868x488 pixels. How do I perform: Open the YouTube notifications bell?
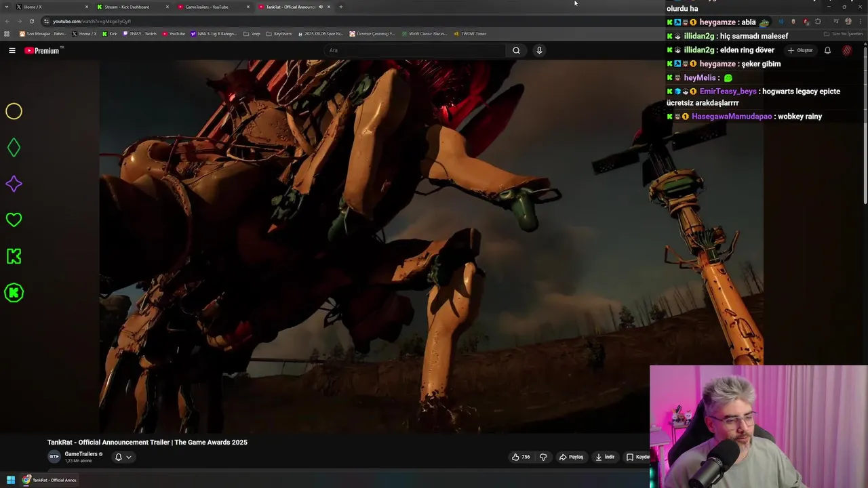827,50
